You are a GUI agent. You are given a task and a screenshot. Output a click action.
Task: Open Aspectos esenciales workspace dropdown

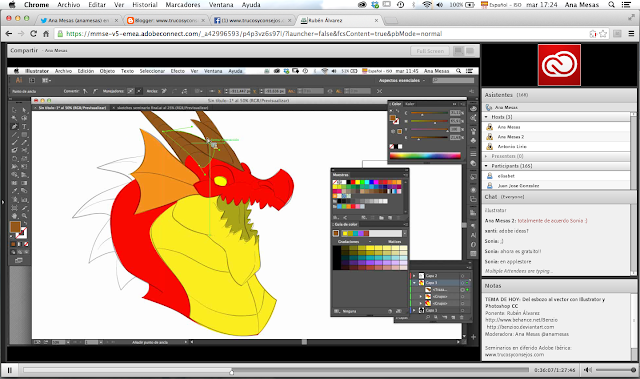coord(402,80)
